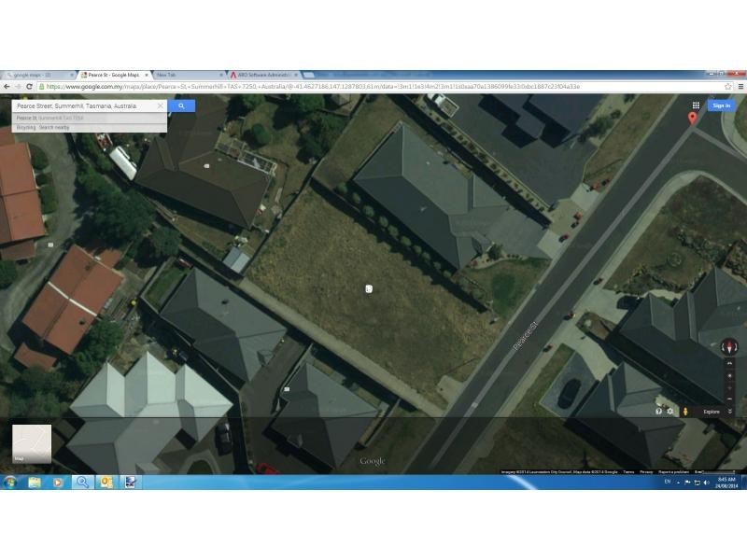Image resolution: width=747 pixels, height=560 pixels.
Task: Click the blue map search button
Action: [x=181, y=105]
